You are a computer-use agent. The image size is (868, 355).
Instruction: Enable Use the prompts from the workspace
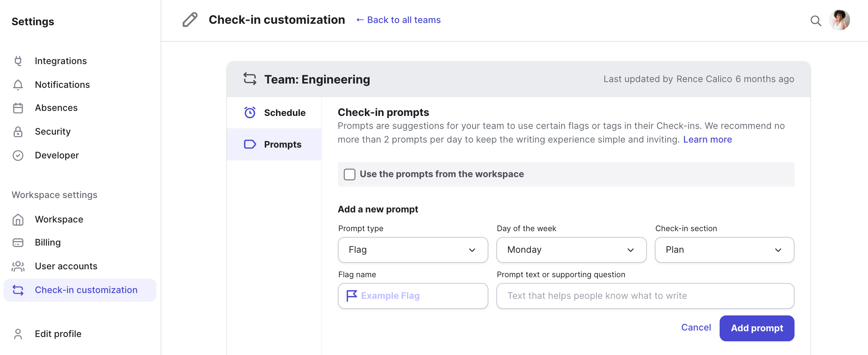(x=349, y=174)
